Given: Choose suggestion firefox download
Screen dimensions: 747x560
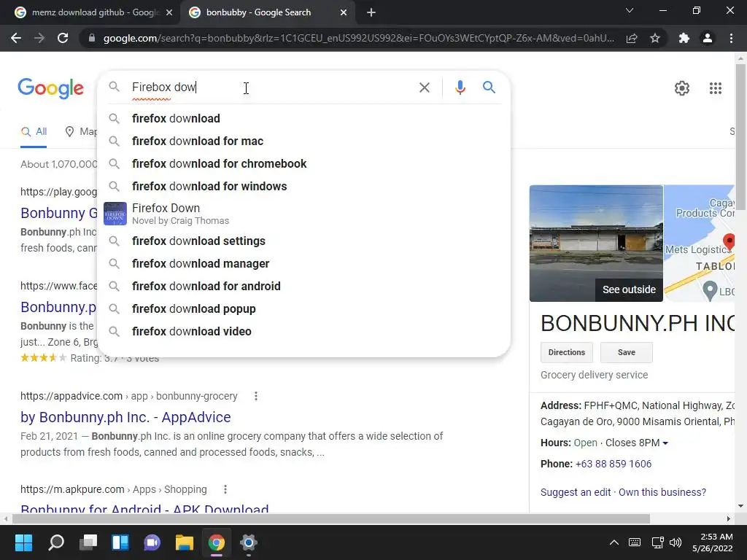Looking at the screenshot, I should click(304, 119).
